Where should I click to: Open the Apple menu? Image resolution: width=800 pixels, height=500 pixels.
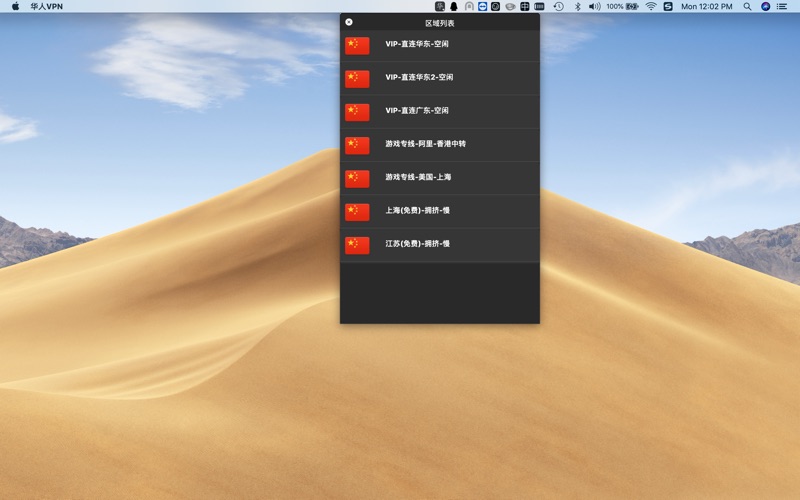15,6
